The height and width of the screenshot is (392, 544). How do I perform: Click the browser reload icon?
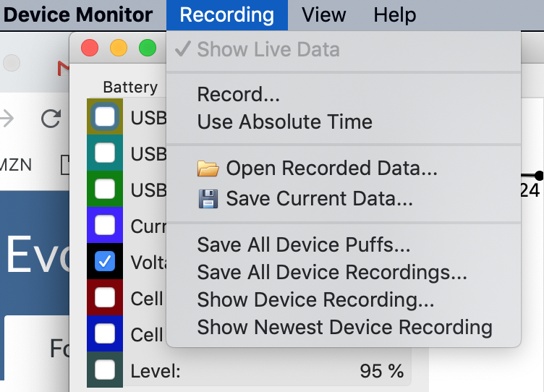click(x=51, y=119)
